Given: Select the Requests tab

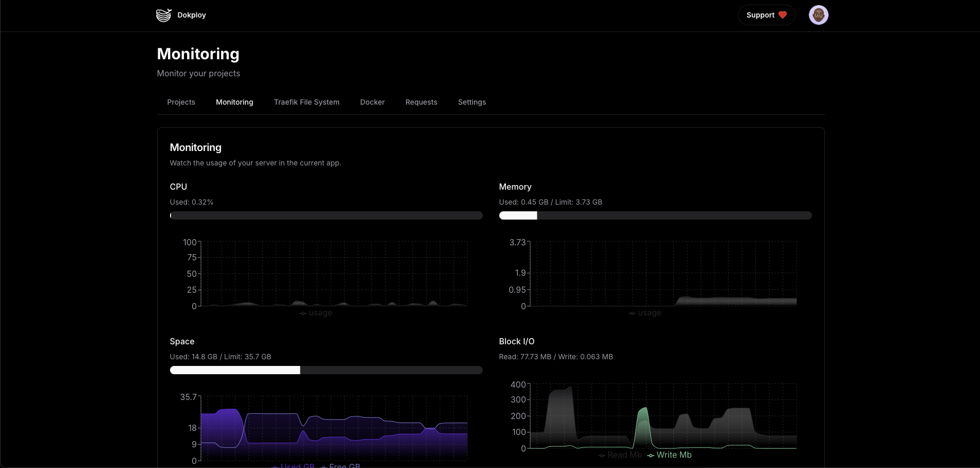Looking at the screenshot, I should tap(421, 102).
